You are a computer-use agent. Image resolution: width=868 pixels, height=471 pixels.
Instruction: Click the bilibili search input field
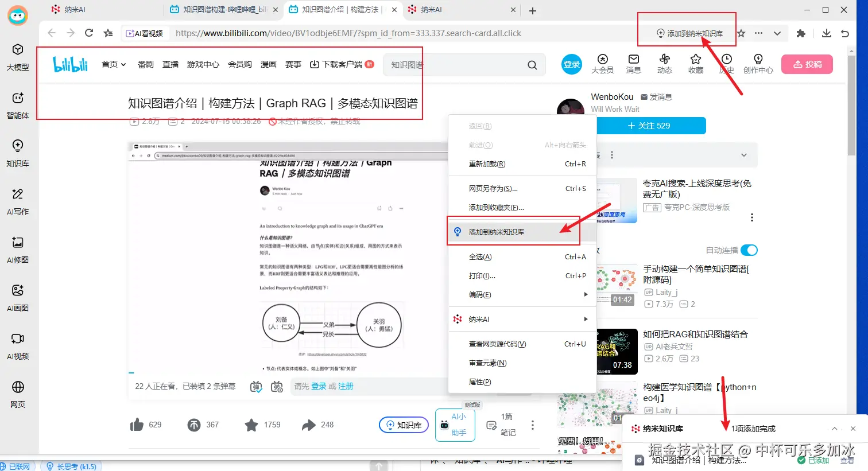(x=454, y=65)
